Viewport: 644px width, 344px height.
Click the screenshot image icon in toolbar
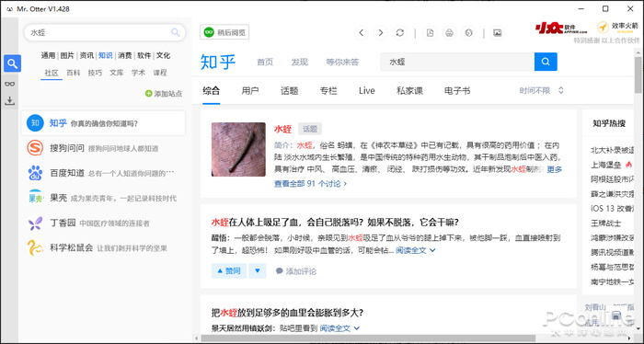click(498, 33)
